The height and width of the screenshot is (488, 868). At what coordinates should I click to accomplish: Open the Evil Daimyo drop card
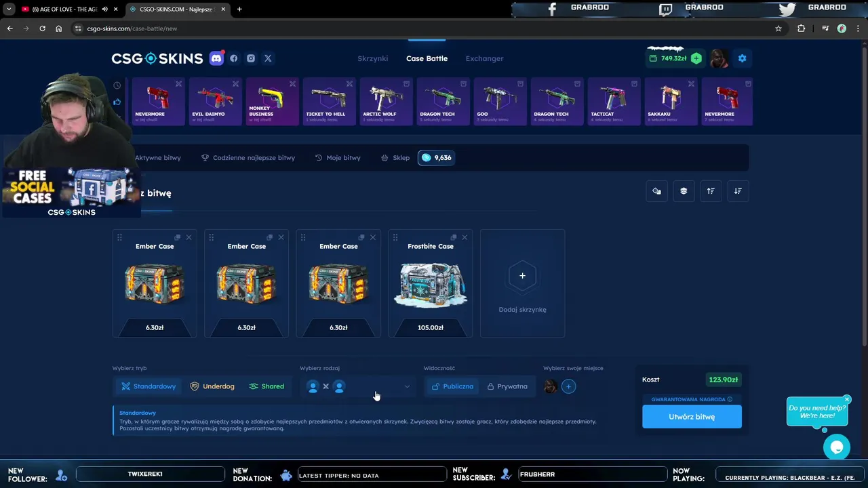pos(216,102)
